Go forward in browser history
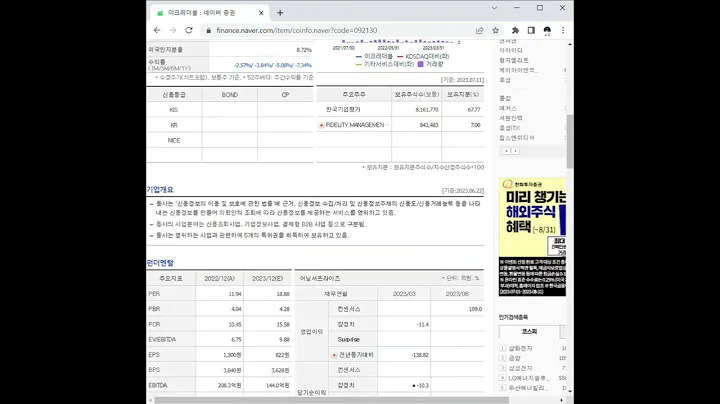 173,30
